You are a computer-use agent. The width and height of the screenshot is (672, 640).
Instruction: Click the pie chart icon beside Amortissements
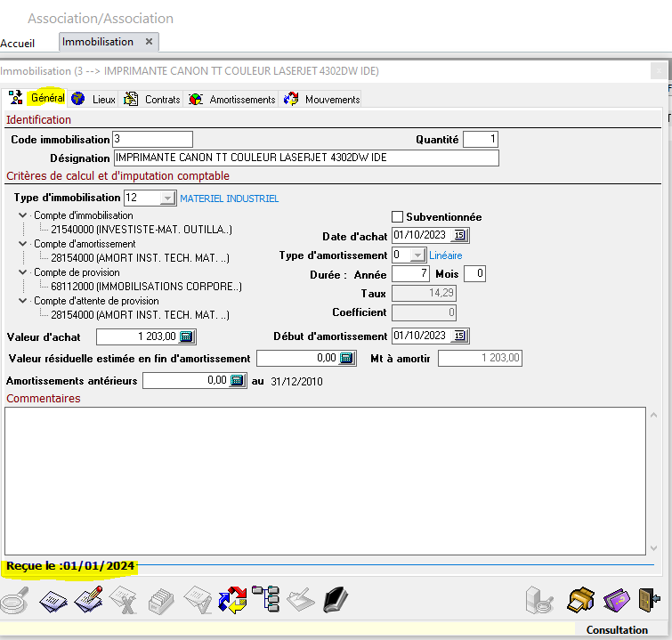click(196, 99)
